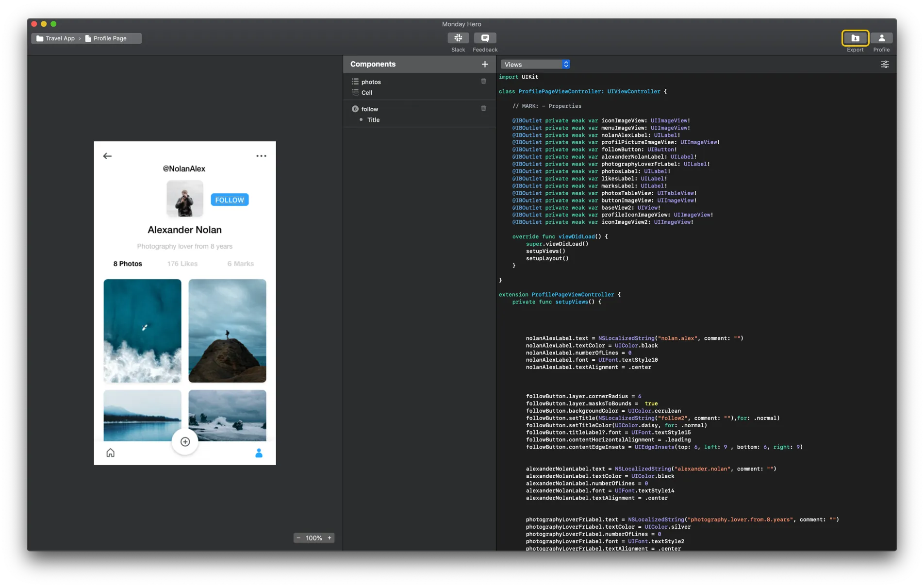Click the circled plus button in mockup
The image size is (924, 587).
(185, 442)
